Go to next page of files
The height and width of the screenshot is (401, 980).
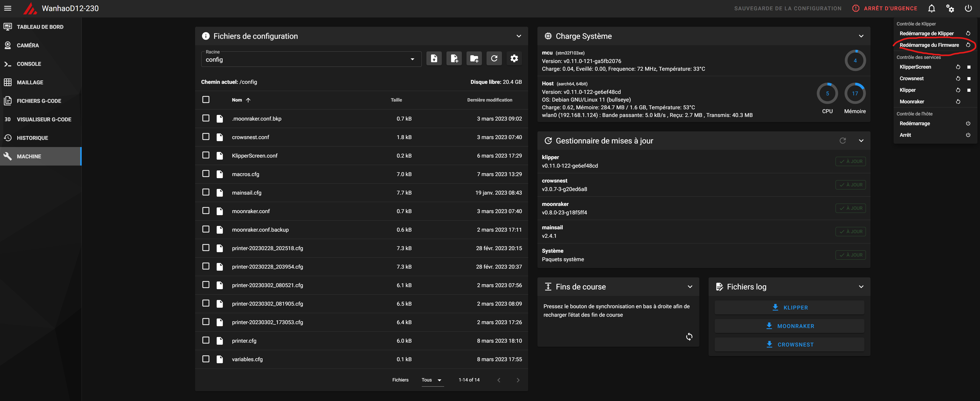(x=518, y=380)
